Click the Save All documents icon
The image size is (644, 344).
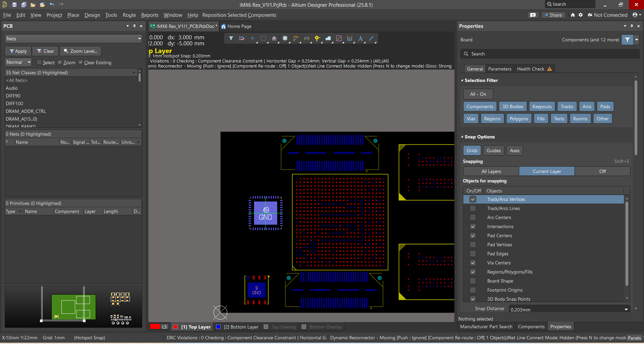[24, 4]
